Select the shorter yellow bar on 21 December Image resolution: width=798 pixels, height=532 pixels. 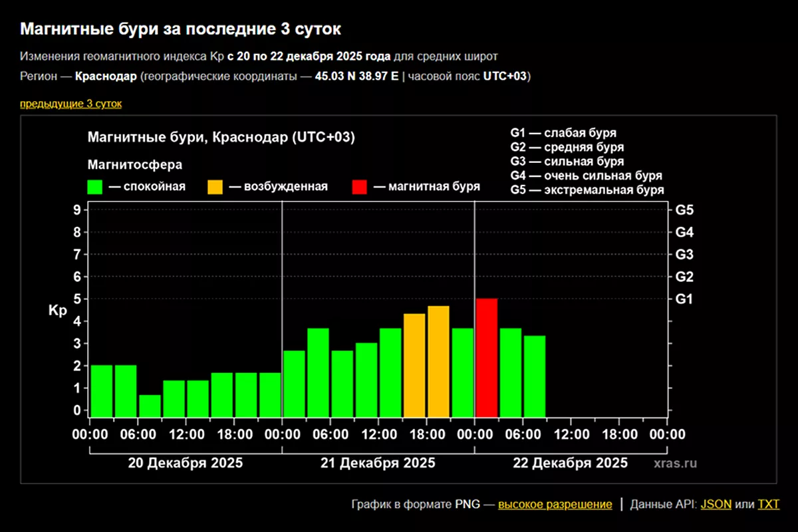click(x=414, y=365)
